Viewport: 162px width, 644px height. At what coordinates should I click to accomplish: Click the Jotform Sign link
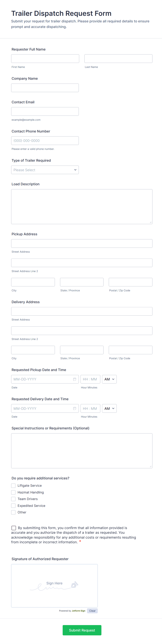point(78,611)
